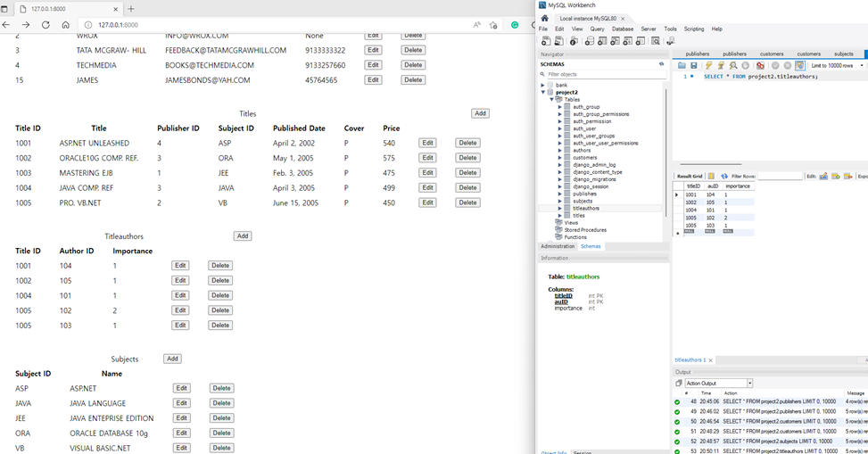The height and width of the screenshot is (454, 868).
Task: Collapse the project2 schema
Action: 542,93
